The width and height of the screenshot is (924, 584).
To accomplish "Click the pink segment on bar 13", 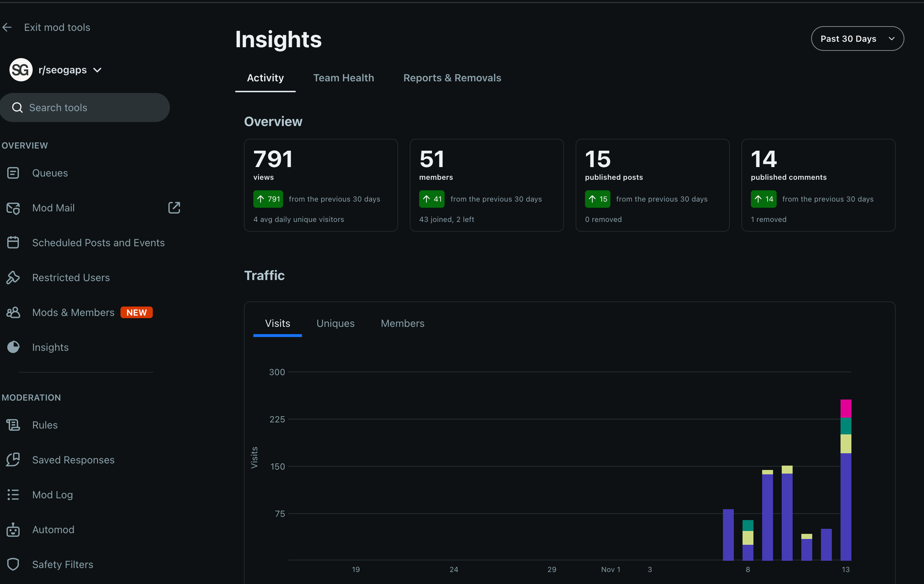I will coord(845,409).
